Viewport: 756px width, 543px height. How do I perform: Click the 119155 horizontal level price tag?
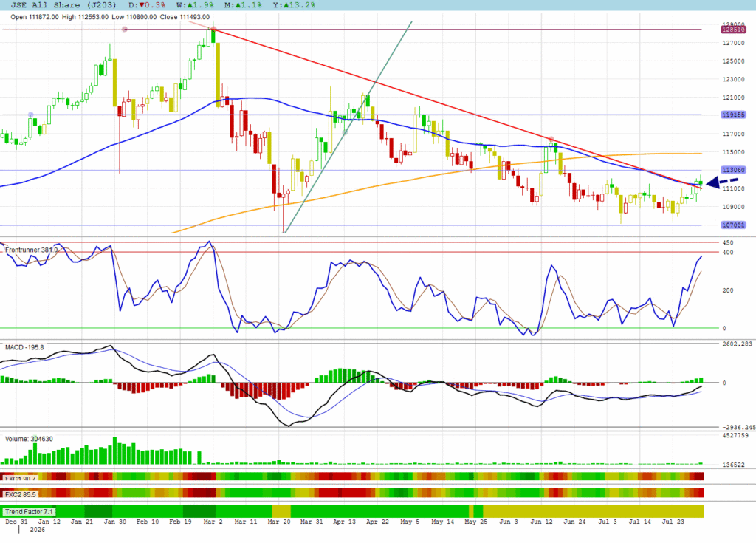coord(733,115)
